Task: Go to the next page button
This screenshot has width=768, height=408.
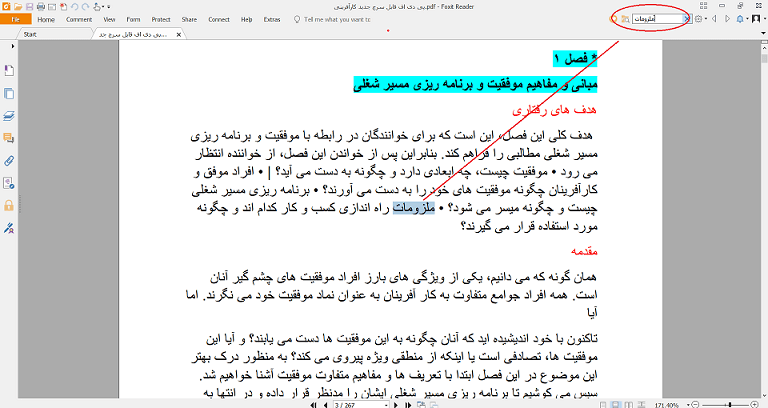Action: [396, 405]
